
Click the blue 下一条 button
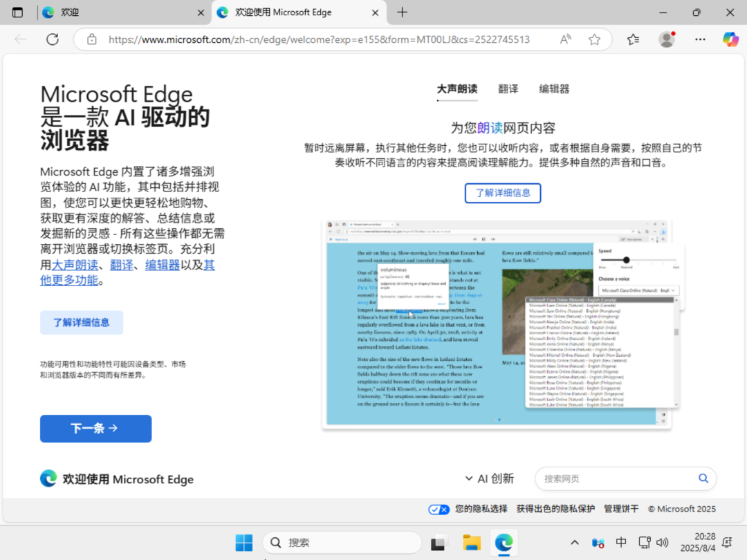95,429
